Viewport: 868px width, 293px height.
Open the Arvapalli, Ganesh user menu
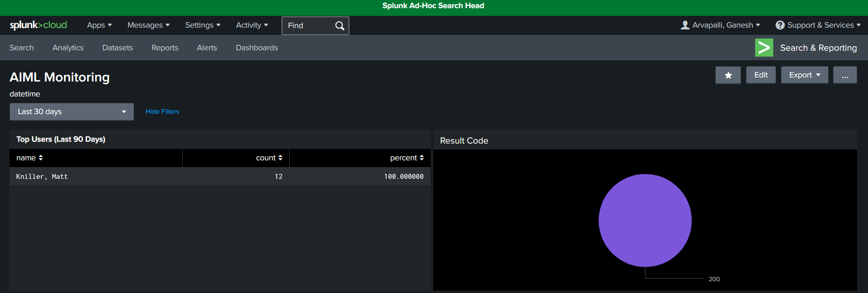pos(720,25)
